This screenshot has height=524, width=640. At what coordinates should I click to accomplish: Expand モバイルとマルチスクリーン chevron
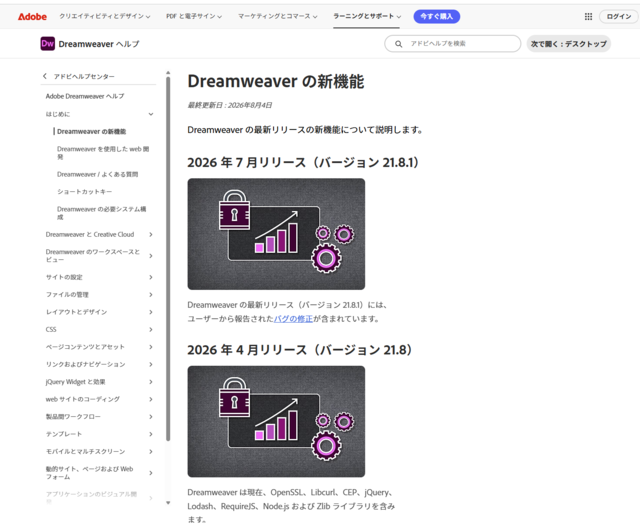pos(151,451)
